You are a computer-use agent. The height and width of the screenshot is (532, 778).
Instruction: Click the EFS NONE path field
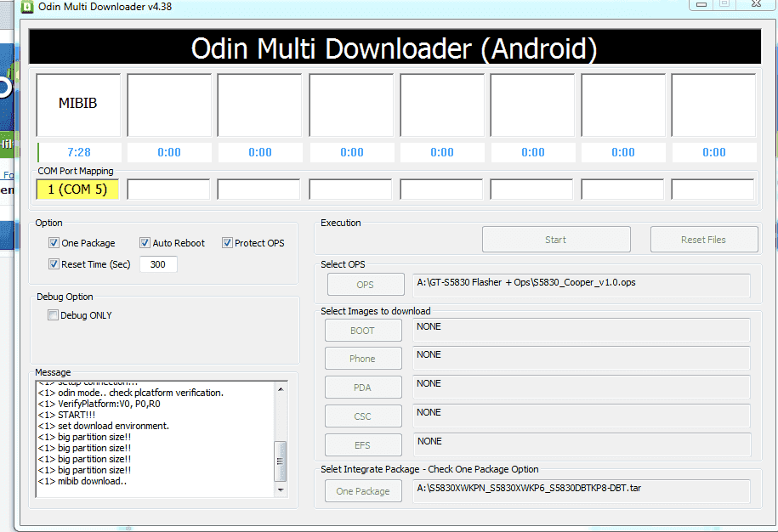tap(582, 444)
